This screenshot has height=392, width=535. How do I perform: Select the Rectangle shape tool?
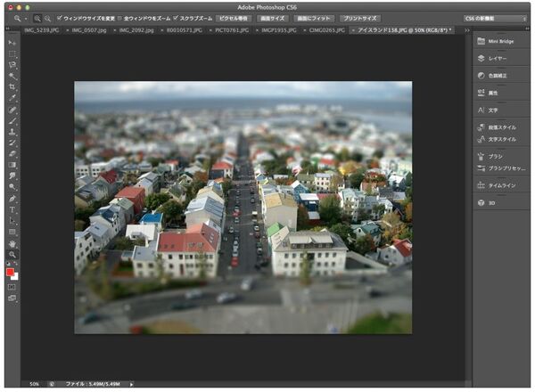[x=12, y=232]
